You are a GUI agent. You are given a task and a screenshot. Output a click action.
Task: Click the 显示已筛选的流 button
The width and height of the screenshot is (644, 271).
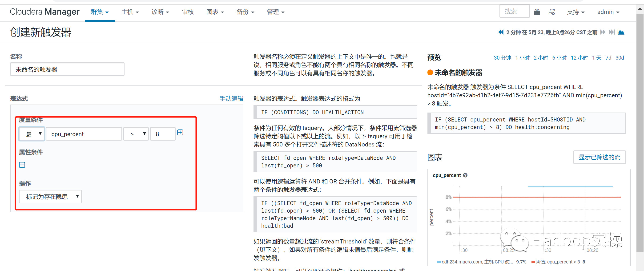click(x=599, y=157)
